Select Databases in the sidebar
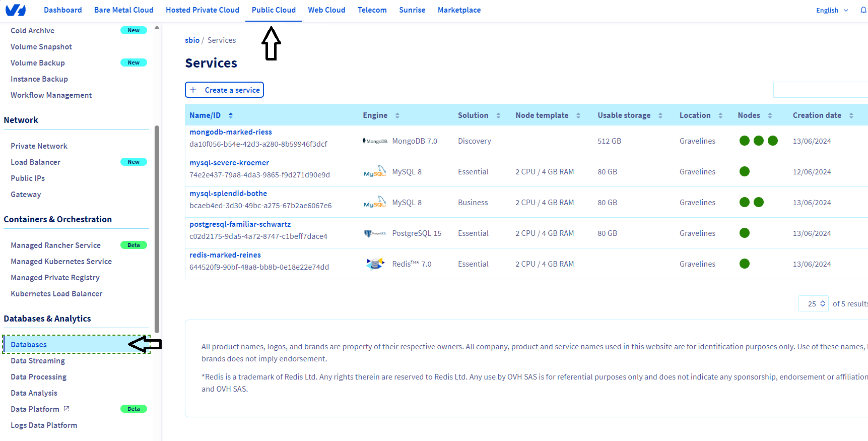868x441 pixels. pyautogui.click(x=77, y=344)
